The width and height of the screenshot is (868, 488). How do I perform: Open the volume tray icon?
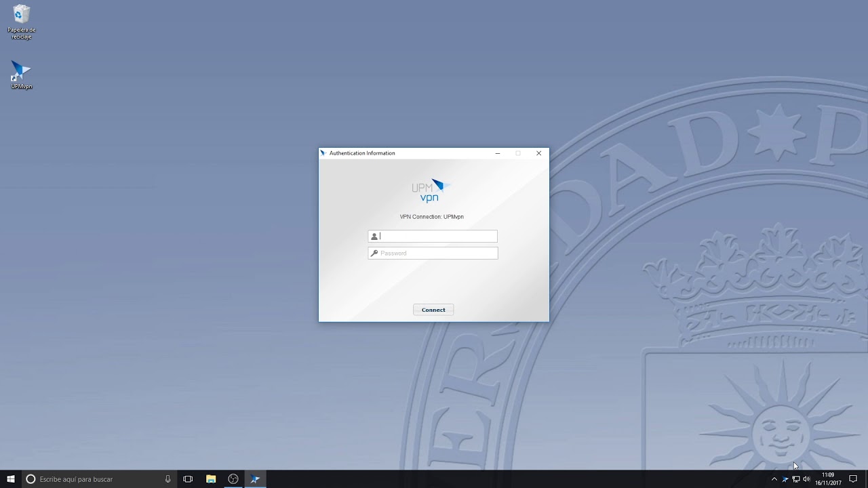[x=806, y=479]
